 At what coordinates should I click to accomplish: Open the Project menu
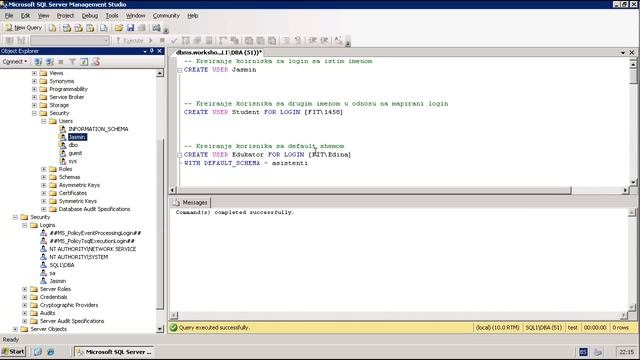[x=65, y=16]
